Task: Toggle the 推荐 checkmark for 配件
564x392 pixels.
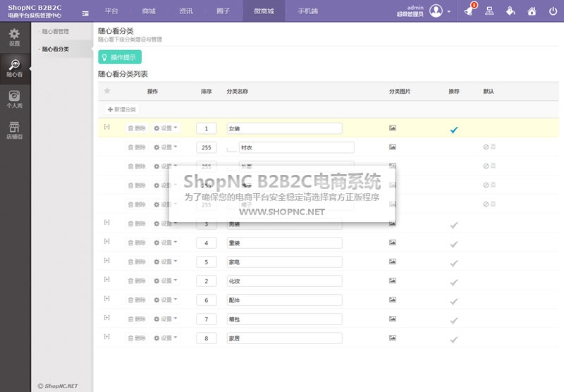Action: (454, 301)
